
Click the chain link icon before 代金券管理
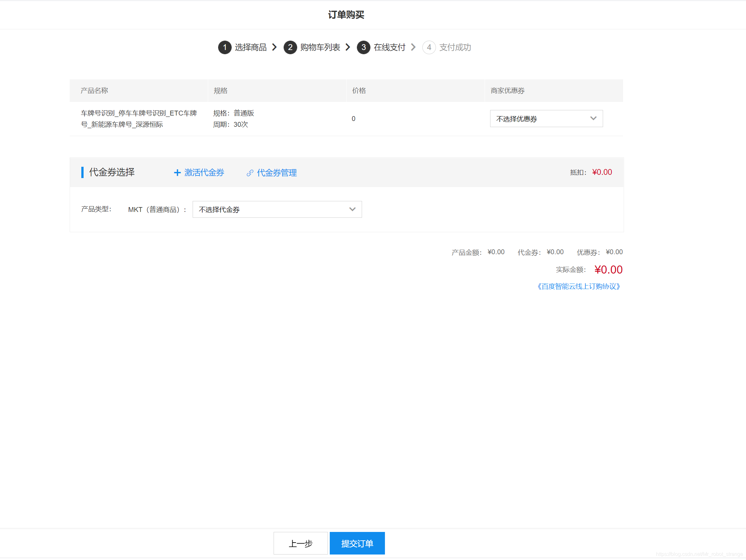tap(249, 173)
